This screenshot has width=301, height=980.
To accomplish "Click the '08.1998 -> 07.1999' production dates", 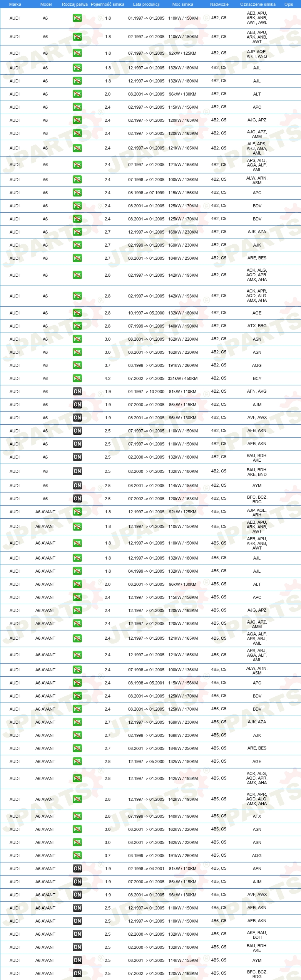I will [146, 193].
